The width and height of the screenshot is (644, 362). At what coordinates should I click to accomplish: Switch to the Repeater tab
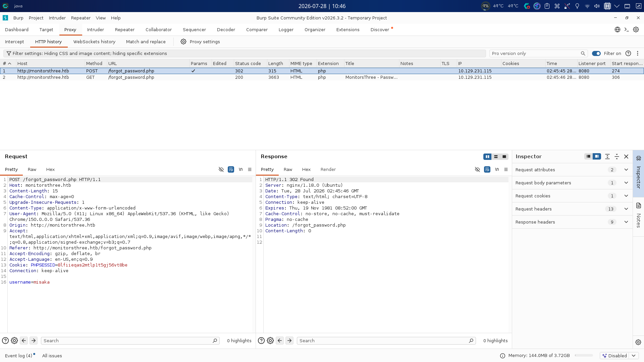click(124, 29)
